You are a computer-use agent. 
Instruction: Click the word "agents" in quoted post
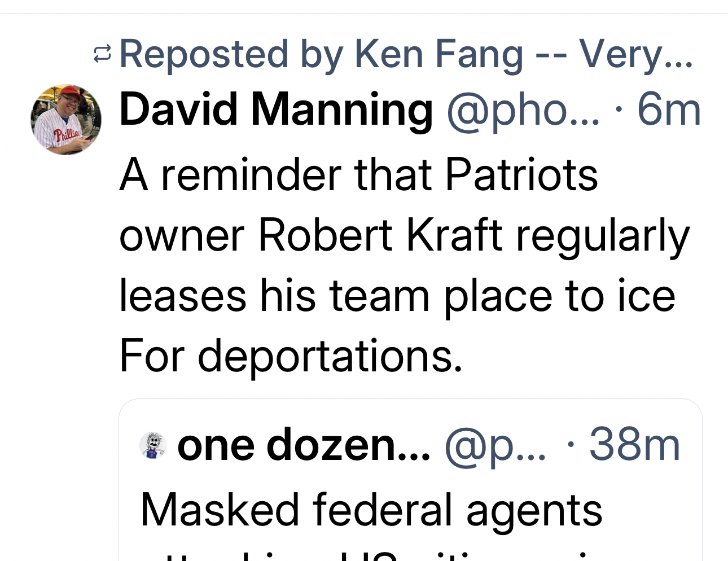click(x=534, y=510)
